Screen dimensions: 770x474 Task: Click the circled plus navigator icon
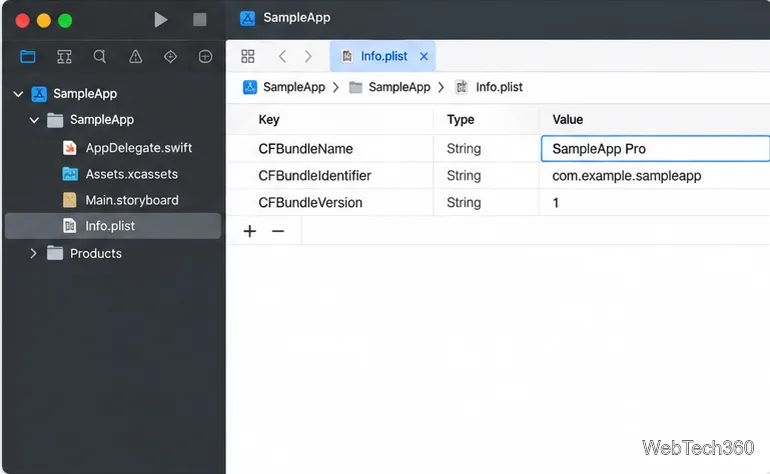point(205,56)
